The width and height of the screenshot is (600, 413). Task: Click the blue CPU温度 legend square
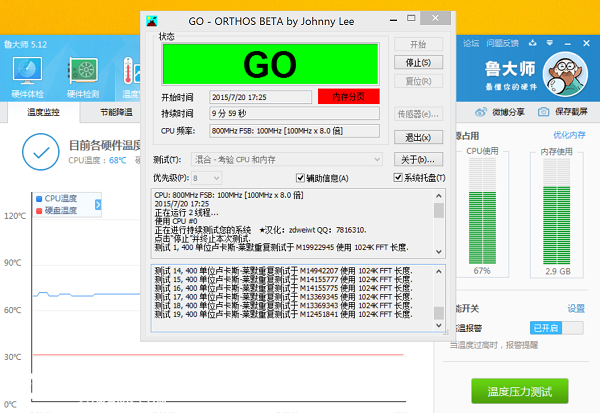(39, 199)
